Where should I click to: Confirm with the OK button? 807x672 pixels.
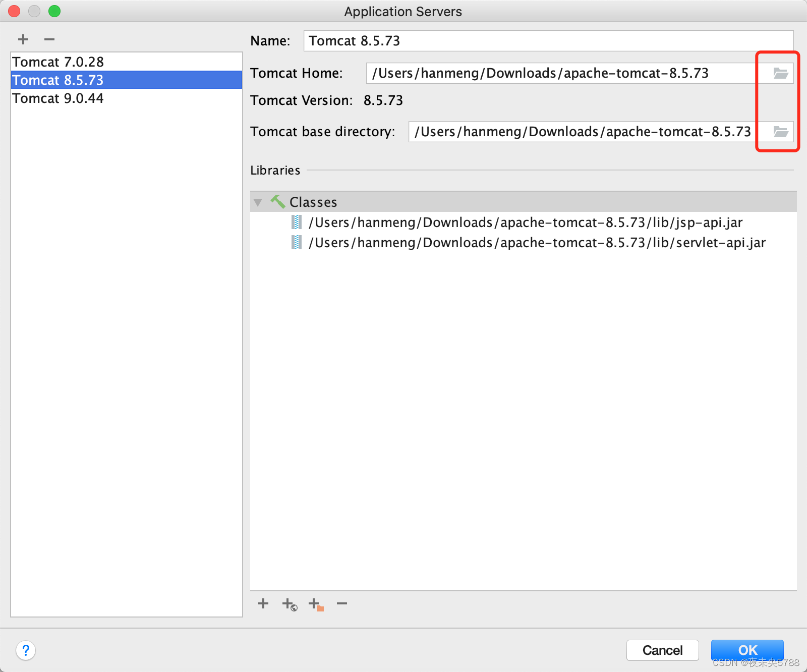tap(747, 650)
